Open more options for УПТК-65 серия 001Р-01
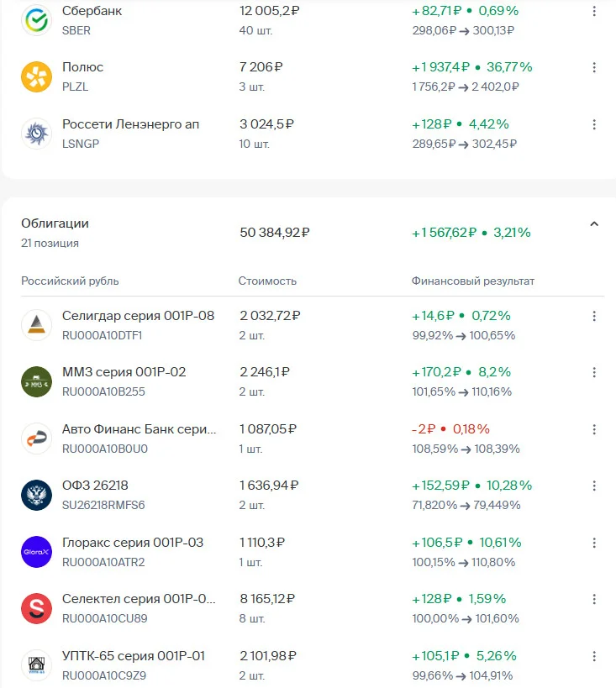The image size is (616, 688). coord(594,656)
